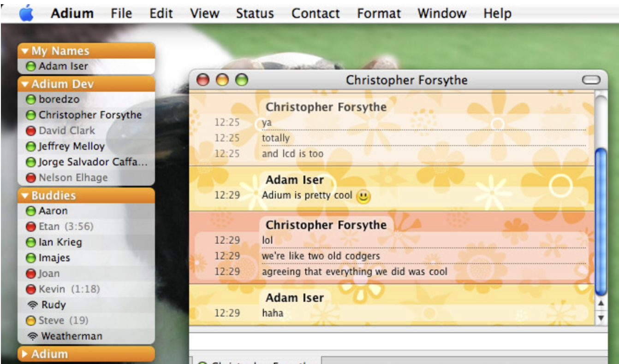
Task: Click Kevin's red away icon
Action: point(31,289)
